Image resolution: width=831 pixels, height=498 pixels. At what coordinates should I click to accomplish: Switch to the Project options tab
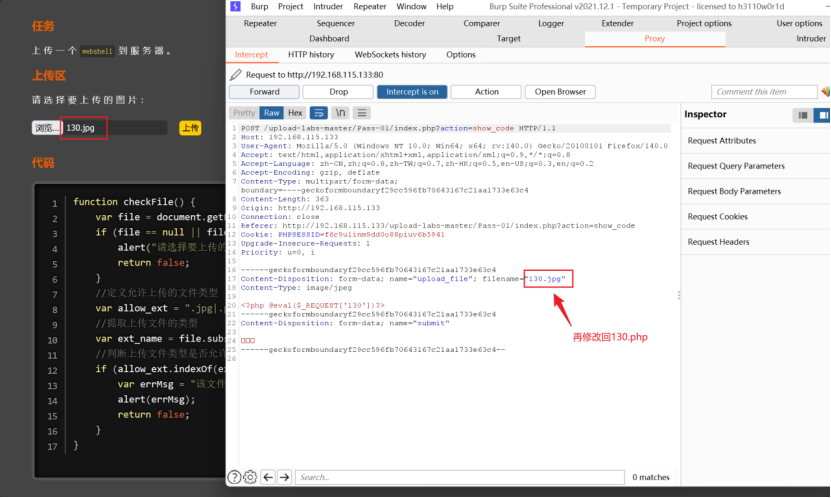[x=704, y=23]
